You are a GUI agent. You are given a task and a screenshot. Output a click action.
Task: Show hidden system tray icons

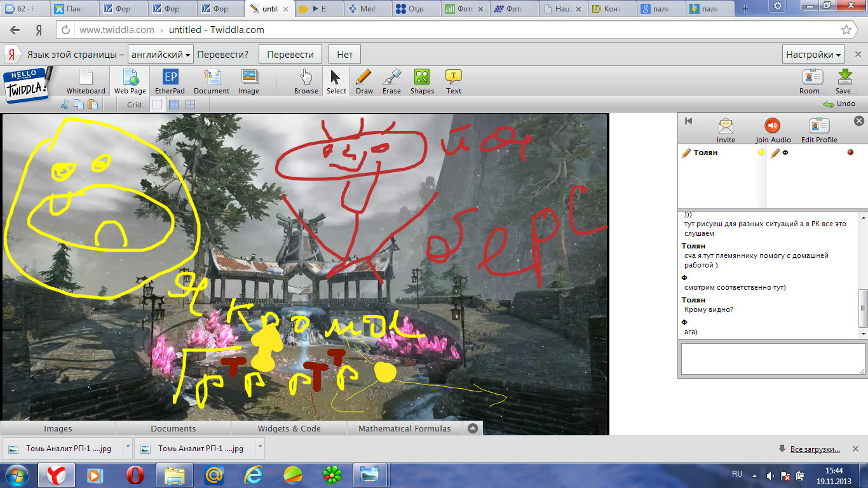coord(754,475)
